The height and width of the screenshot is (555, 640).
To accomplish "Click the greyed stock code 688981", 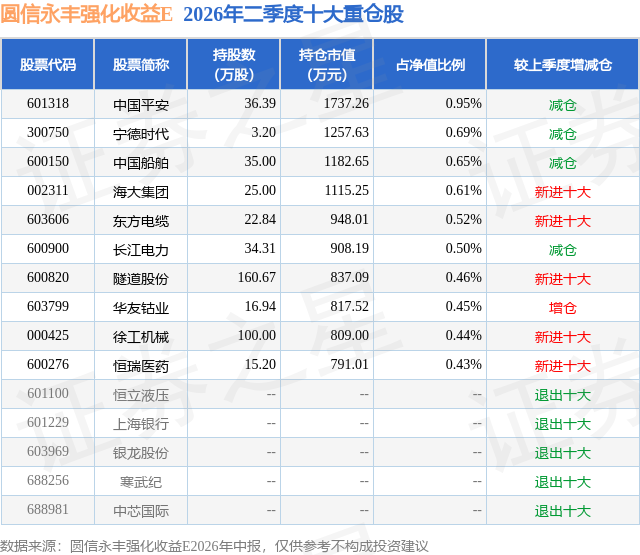I will 48,509.
